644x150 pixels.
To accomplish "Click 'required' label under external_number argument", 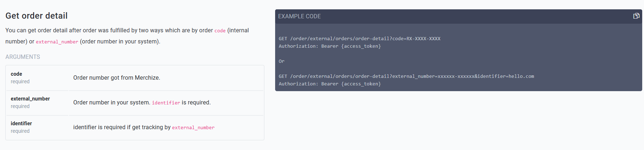I will coord(20,106).
